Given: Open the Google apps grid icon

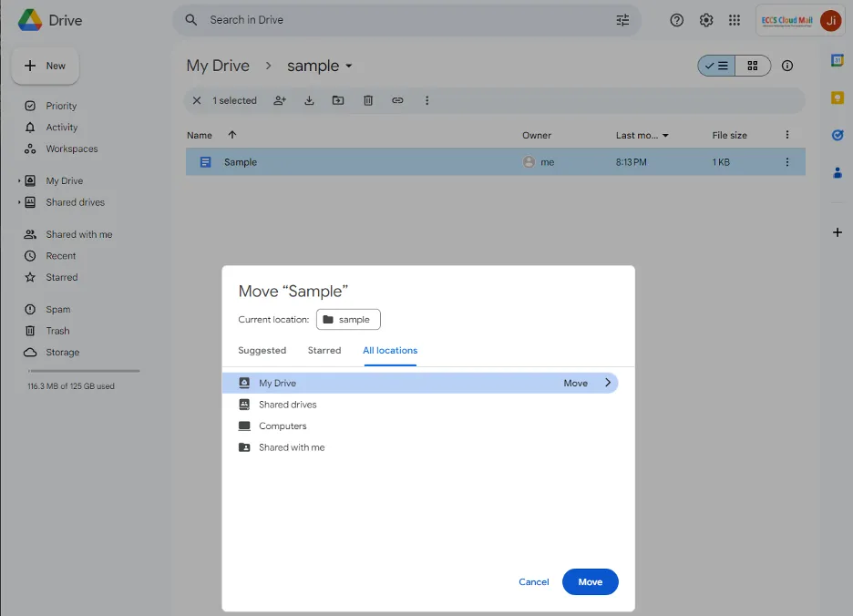Looking at the screenshot, I should pos(735,20).
